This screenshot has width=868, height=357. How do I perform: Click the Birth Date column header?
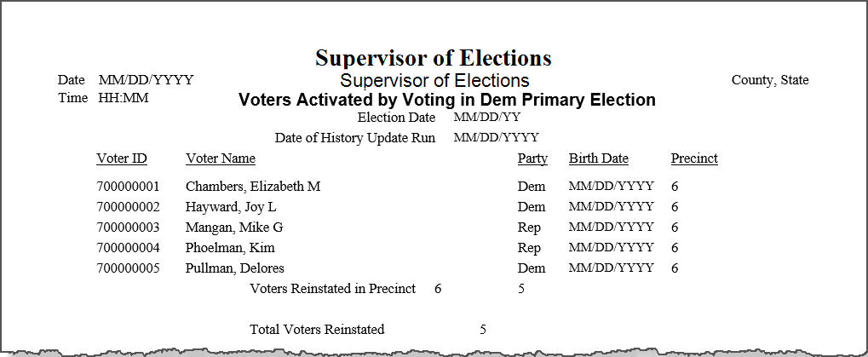coord(599,158)
